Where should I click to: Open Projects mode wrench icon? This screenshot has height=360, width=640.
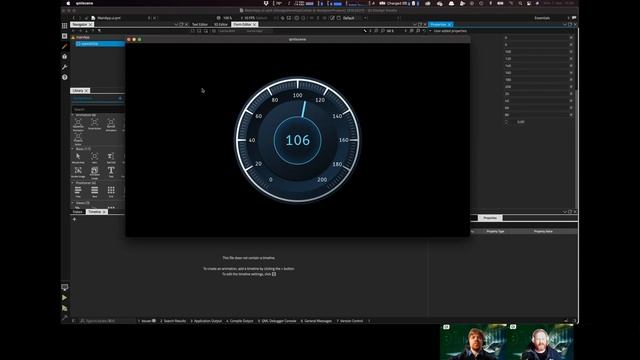(x=64, y=67)
